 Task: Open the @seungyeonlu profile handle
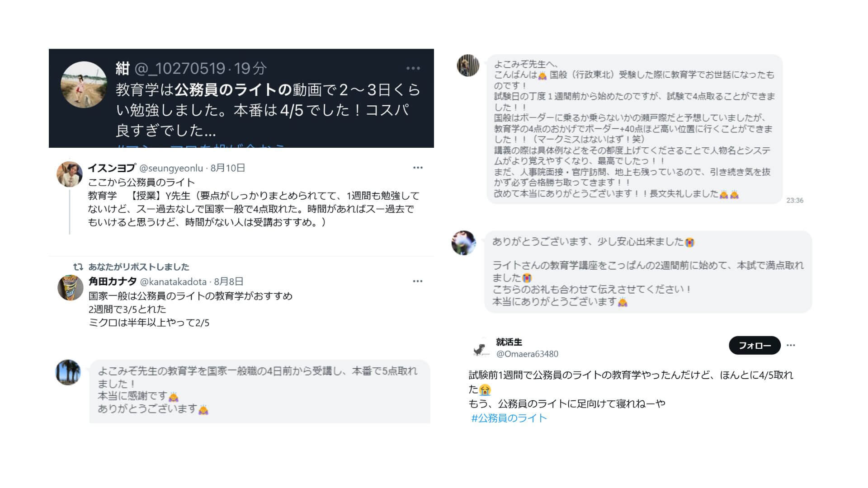(171, 169)
